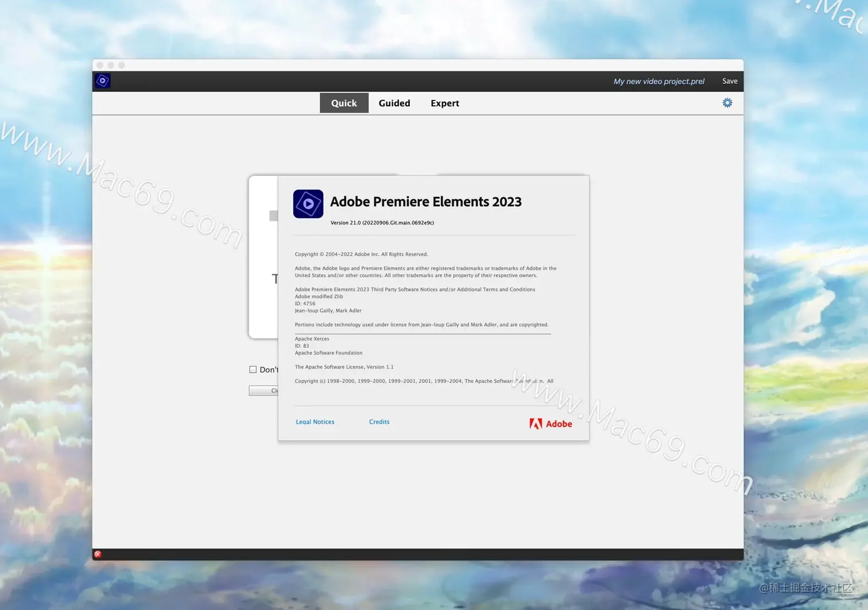
Task: Switch to the Expert tab
Action: (445, 103)
